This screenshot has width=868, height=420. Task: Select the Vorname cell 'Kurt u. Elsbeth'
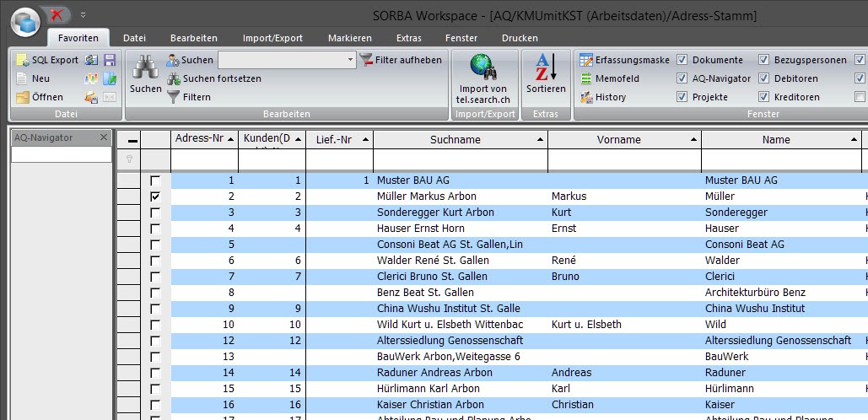[x=624, y=324]
